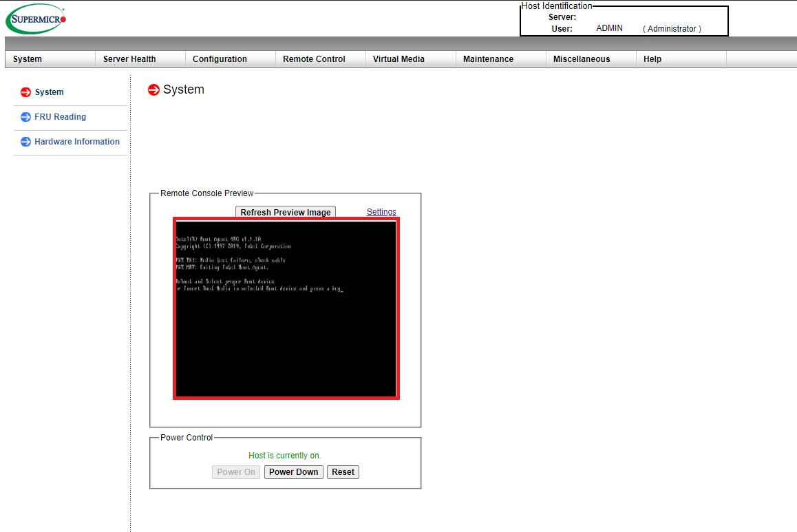Click the red arrow icon in System page heading
Image resolution: width=797 pixels, height=532 pixels.
[154, 90]
